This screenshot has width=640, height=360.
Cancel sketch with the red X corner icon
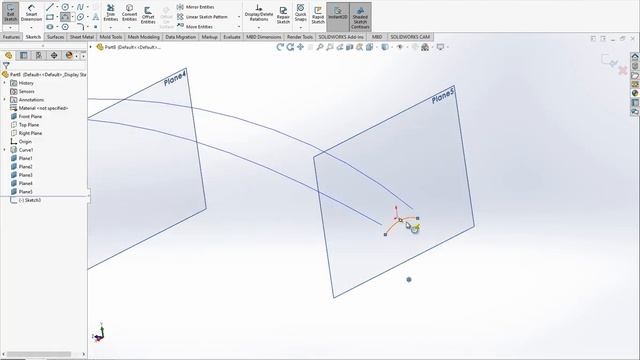pyautogui.click(x=622, y=71)
